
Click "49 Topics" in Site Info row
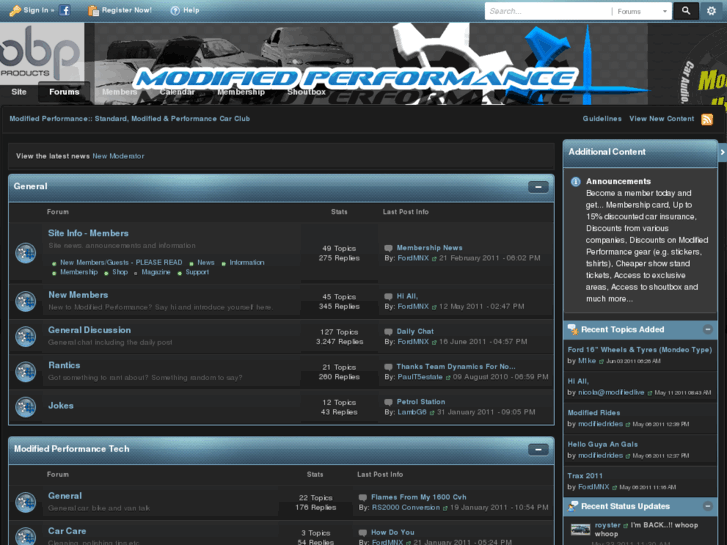339,249
